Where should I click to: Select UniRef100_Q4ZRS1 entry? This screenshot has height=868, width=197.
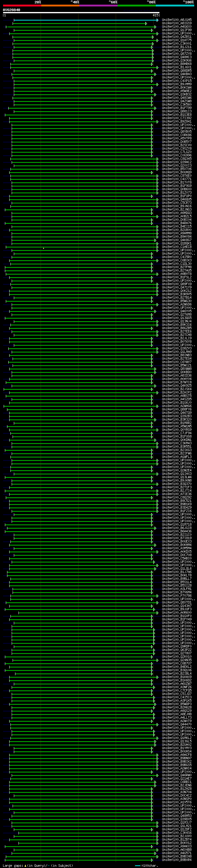point(177,37)
